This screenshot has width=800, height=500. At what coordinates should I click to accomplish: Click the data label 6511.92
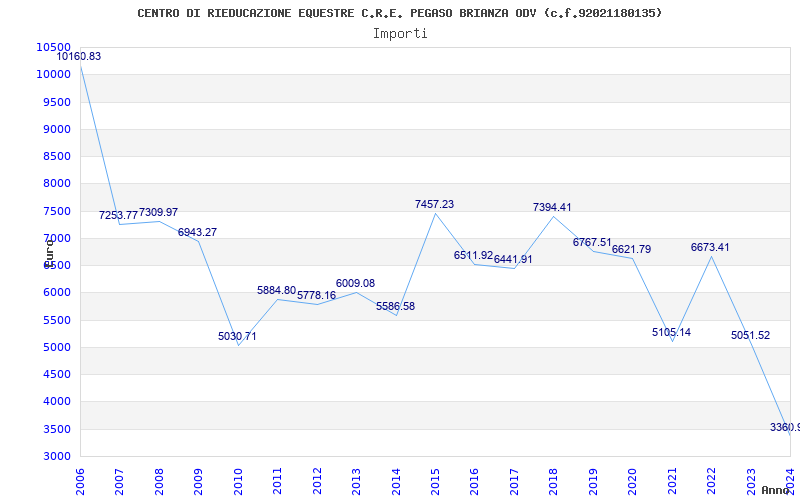pos(473,255)
